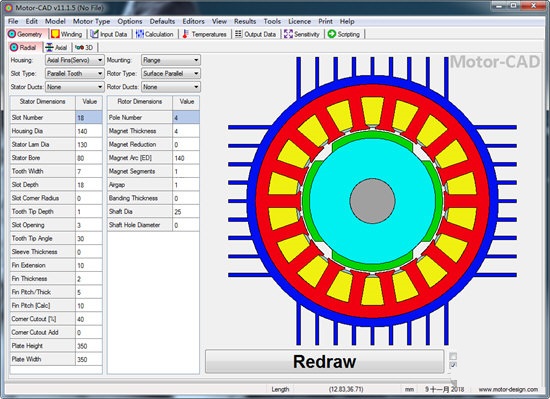Screen dimensions: 550x399
Task: Switch to the 3D view icon
Action: click(x=85, y=47)
